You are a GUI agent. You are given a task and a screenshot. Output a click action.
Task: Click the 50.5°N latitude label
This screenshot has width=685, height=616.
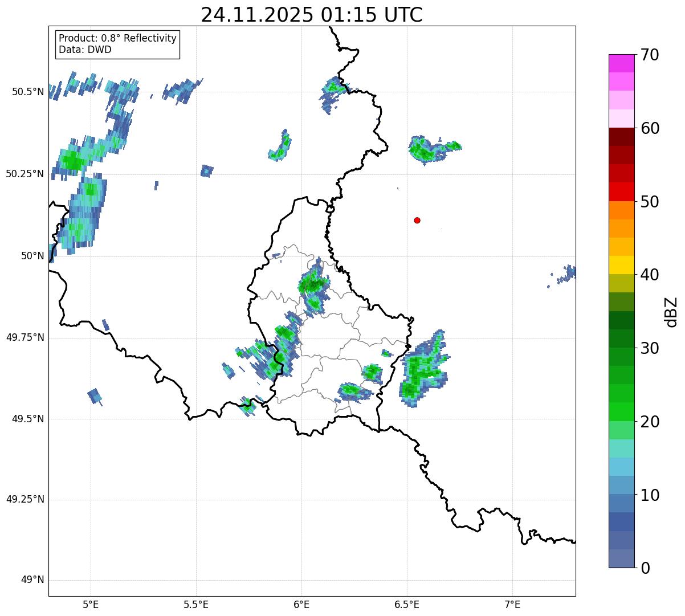28,92
